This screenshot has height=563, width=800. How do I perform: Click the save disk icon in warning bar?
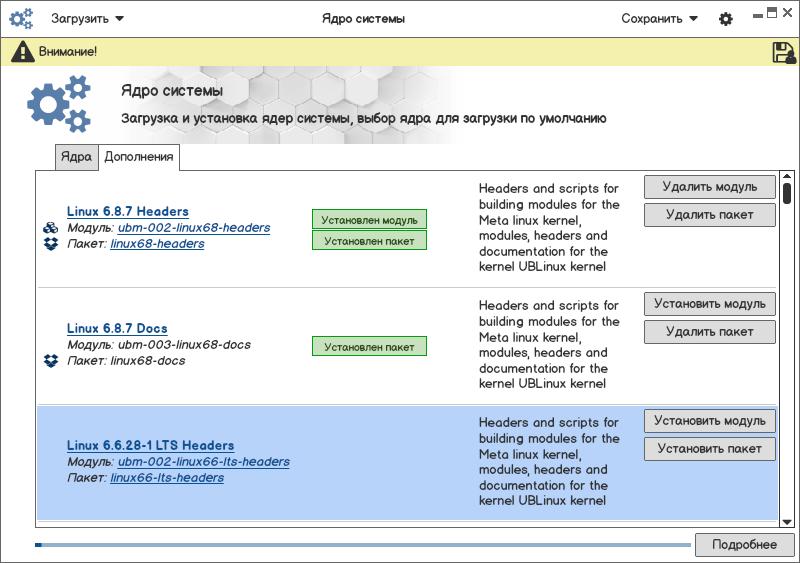(x=784, y=53)
